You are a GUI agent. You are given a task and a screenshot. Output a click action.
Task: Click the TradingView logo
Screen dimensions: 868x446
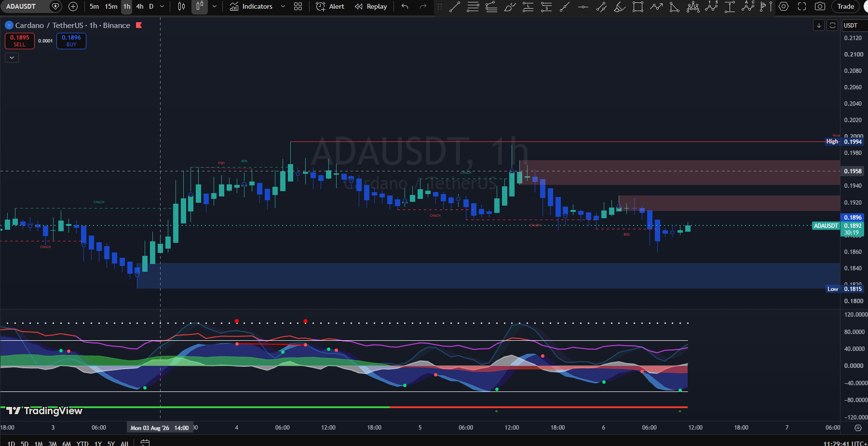click(x=44, y=411)
